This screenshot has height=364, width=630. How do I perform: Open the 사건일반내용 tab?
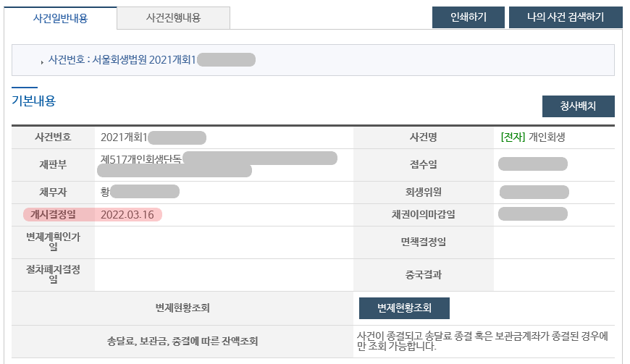pos(60,18)
